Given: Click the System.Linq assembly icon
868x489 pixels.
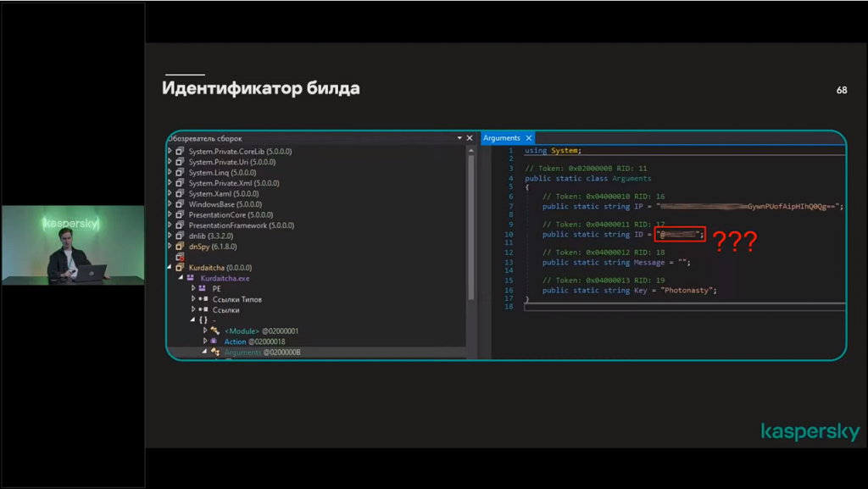Looking at the screenshot, I should [180, 172].
